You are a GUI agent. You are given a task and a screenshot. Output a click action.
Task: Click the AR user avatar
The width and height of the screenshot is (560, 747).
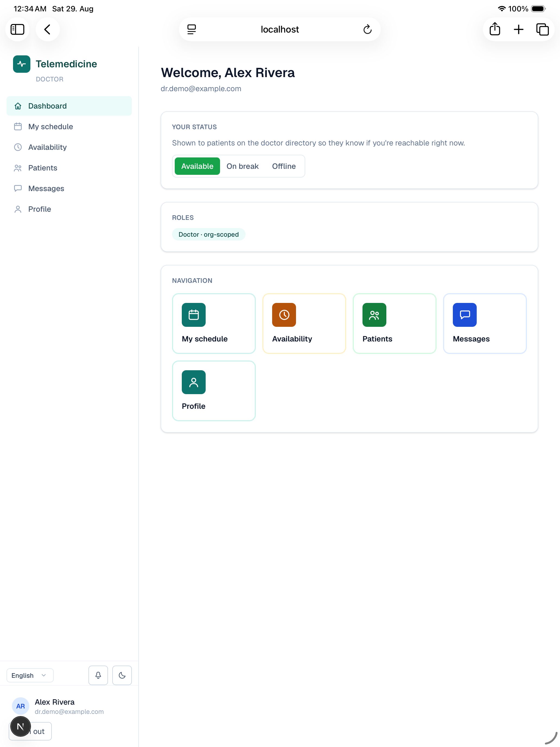(x=21, y=706)
